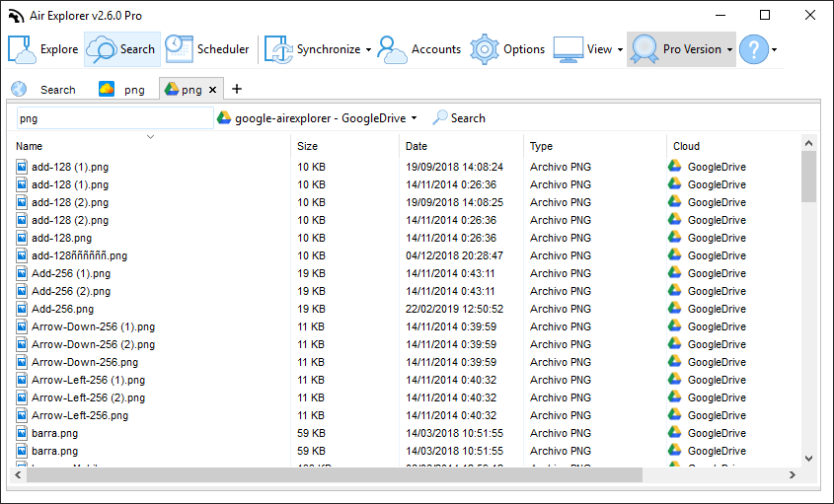Click file icon of Add-256.png
The height and width of the screenshot is (504, 834).
pyautogui.click(x=22, y=309)
